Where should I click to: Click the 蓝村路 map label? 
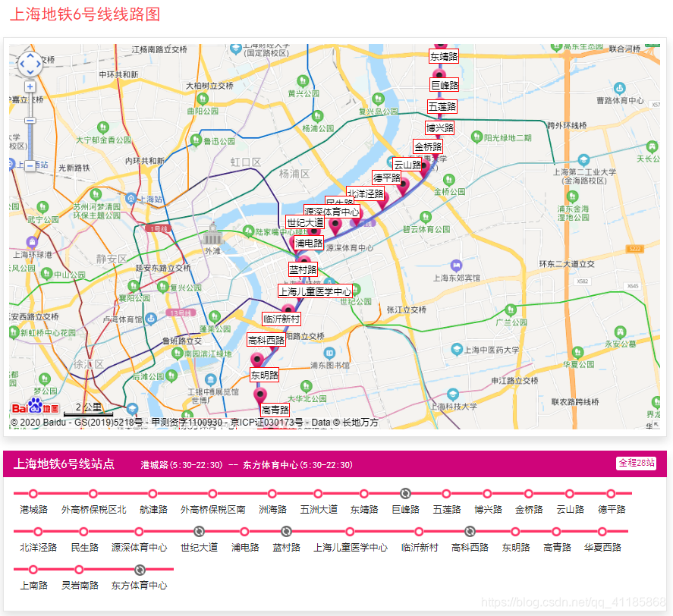tap(303, 269)
